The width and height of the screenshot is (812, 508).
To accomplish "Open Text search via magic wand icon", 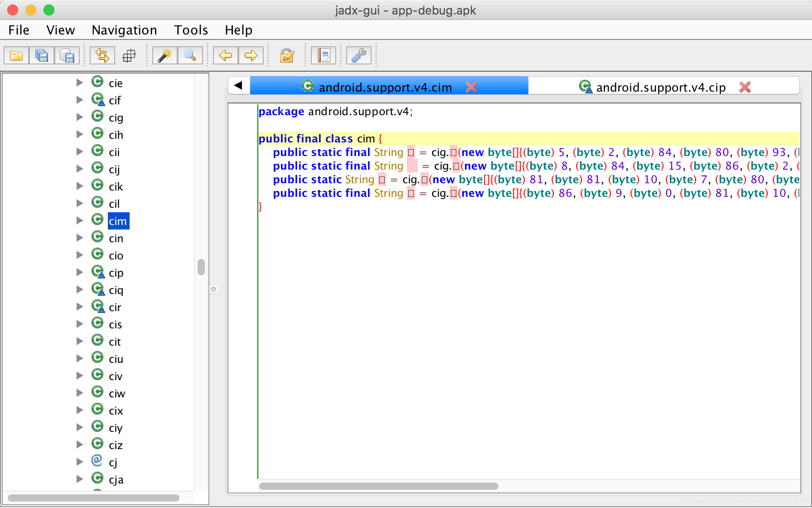I will click(x=164, y=56).
